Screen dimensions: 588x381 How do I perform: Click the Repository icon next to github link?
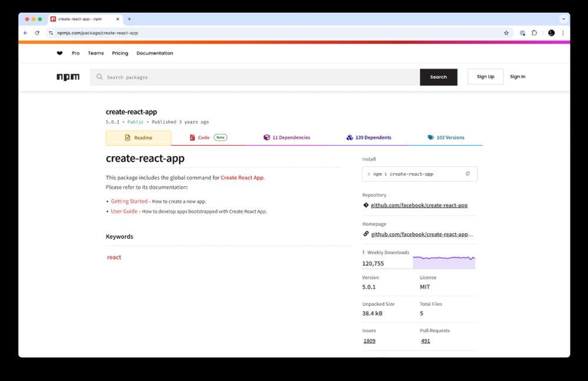pos(366,205)
